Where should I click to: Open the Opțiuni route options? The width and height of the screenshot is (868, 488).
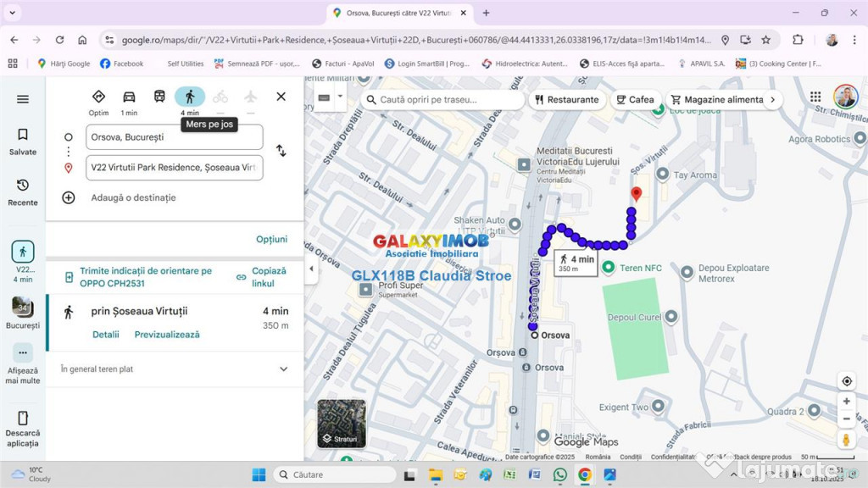coord(271,239)
